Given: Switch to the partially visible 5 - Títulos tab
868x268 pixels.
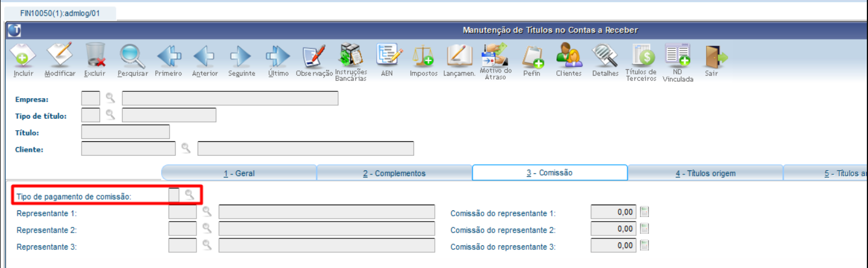Looking at the screenshot, I should click(x=826, y=173).
